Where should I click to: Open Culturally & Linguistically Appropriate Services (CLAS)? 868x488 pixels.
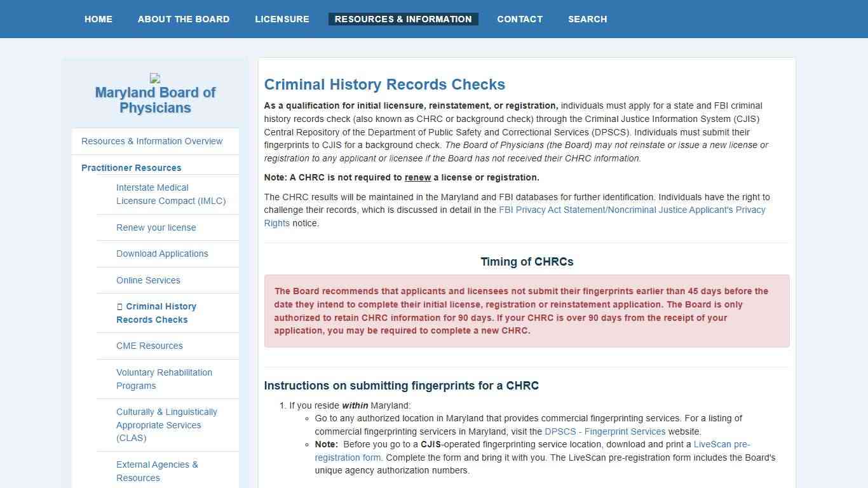(166, 424)
